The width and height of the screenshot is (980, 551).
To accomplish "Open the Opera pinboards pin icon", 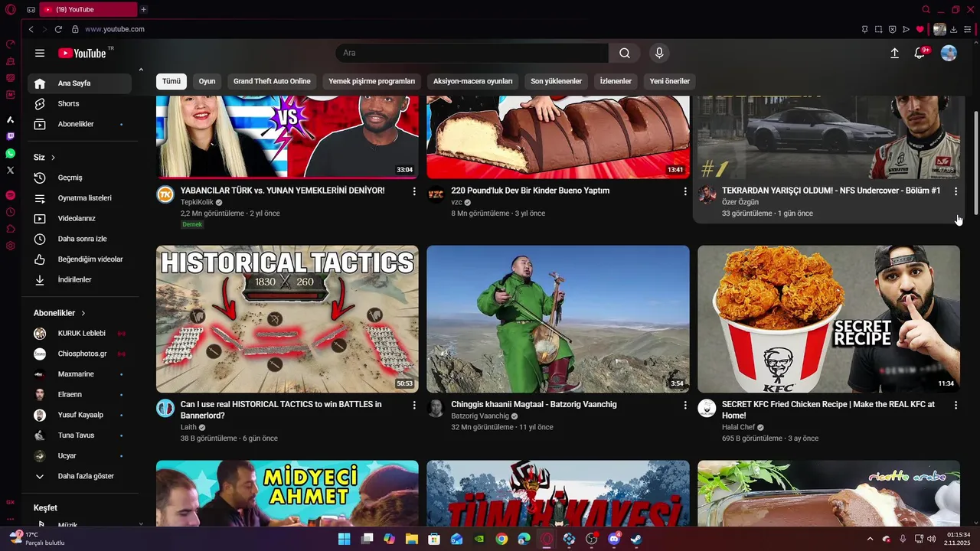I will coord(864,29).
